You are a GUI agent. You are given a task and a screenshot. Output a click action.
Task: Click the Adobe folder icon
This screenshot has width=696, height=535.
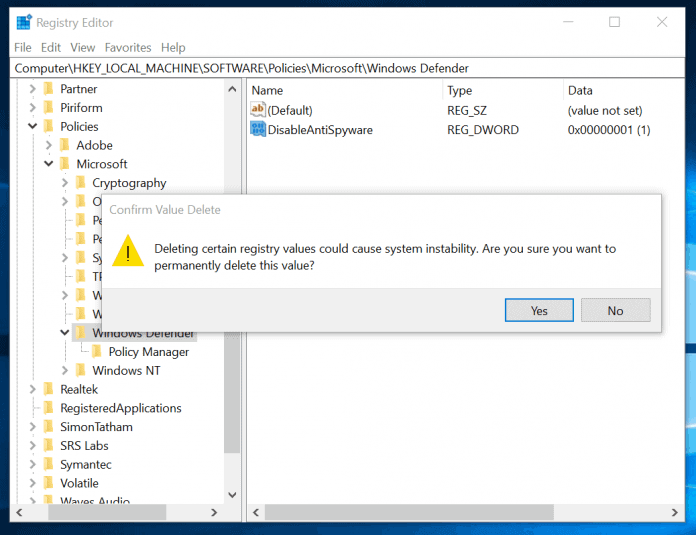pos(64,145)
